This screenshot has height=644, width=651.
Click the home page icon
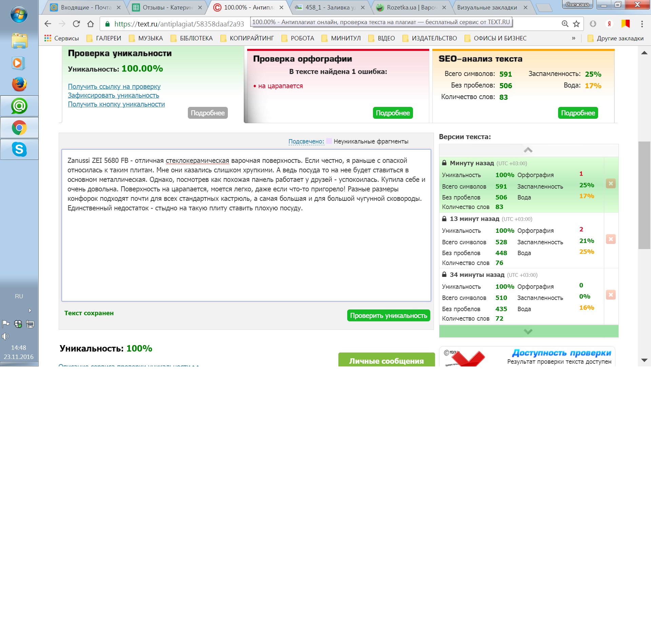91,24
